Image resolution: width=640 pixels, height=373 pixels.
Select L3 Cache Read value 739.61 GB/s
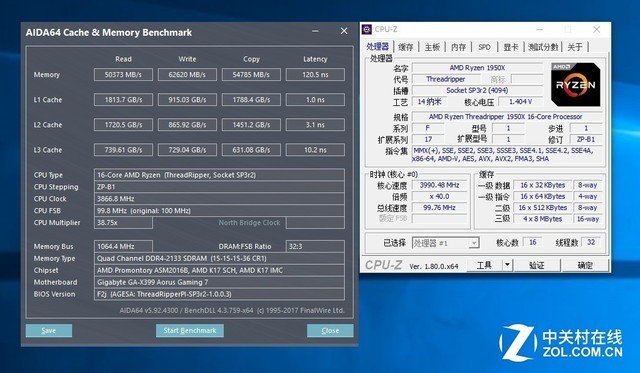click(x=123, y=150)
